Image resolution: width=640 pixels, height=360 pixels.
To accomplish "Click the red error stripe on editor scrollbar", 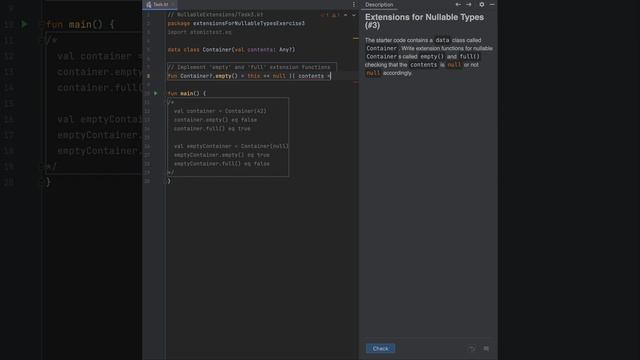I will click(356, 82).
